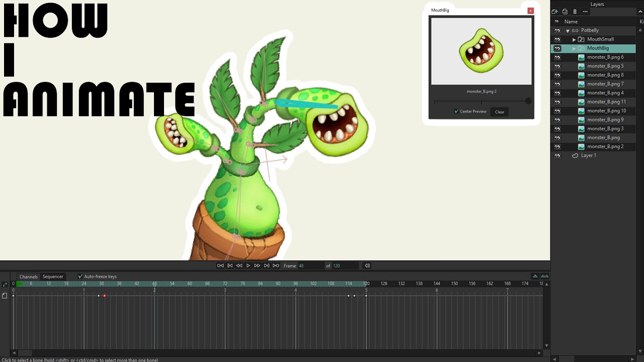Open the Layers panel more-options menu
Viewport: 644px width, 362px height.
coord(585,12)
